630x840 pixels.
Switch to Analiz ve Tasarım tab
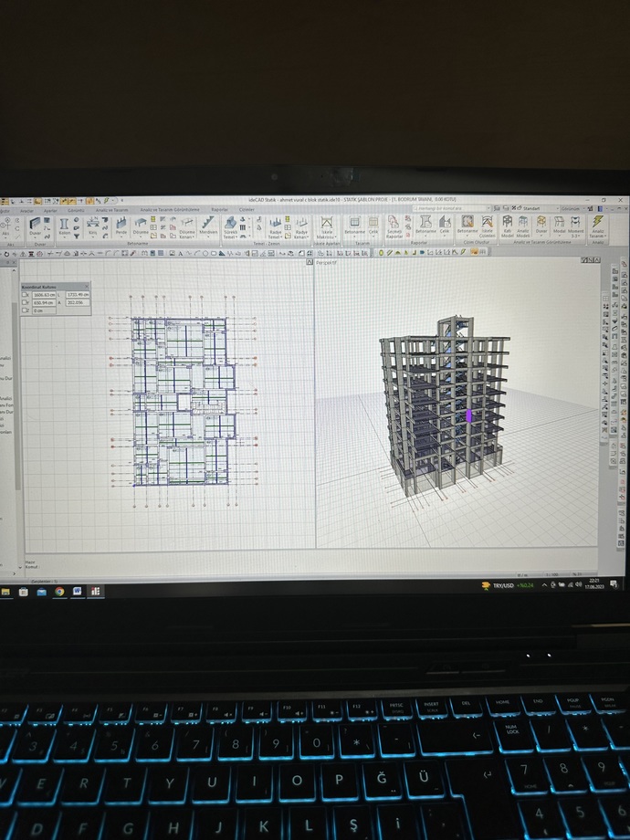point(111,210)
